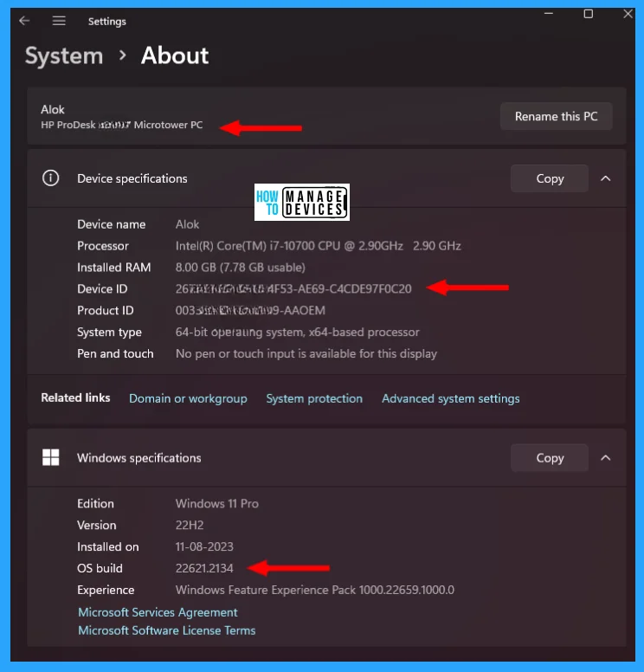The image size is (644, 672).
Task: Click the Device ID value
Action: point(293,289)
